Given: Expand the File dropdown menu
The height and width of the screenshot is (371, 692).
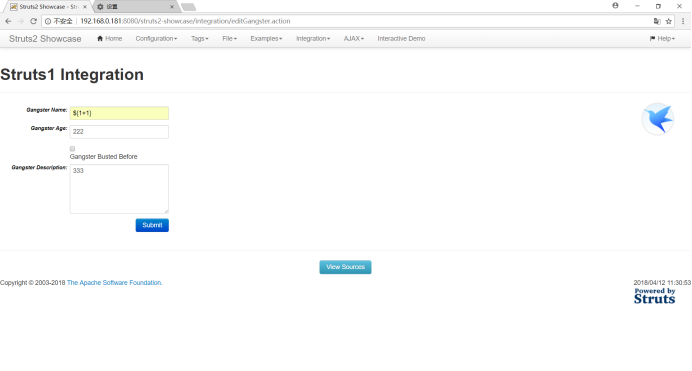Looking at the screenshot, I should pyautogui.click(x=229, y=39).
